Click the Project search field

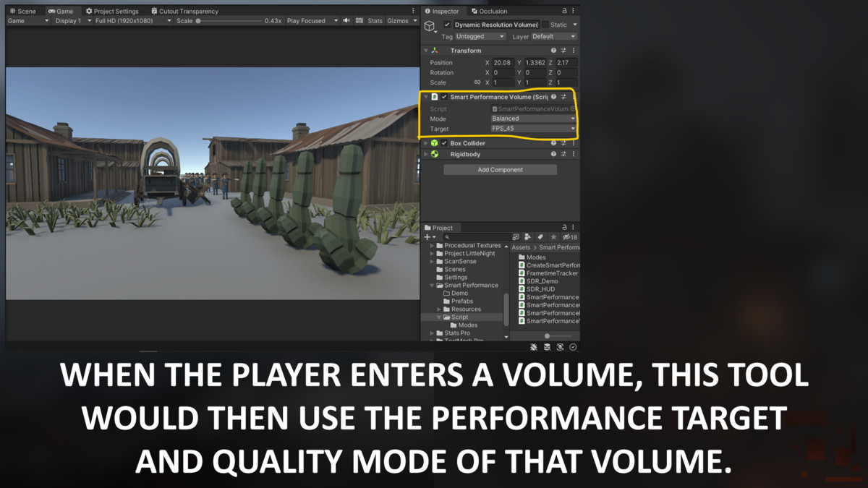point(476,237)
